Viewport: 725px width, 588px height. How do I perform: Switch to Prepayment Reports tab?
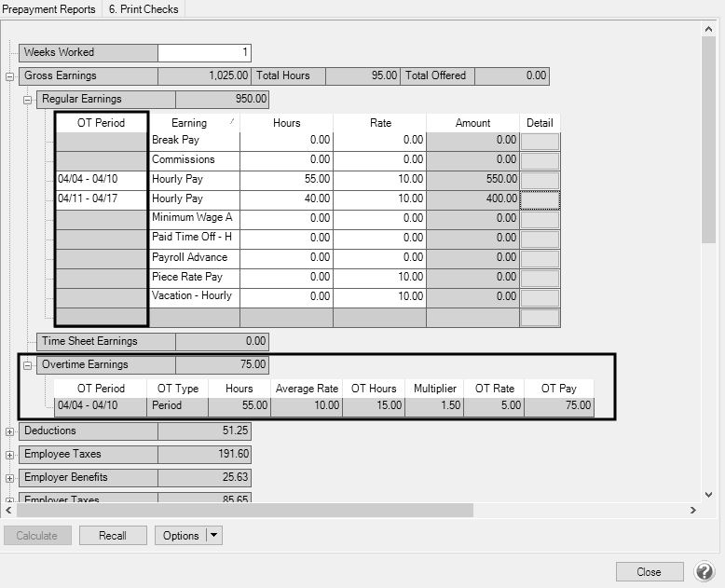[x=48, y=9]
